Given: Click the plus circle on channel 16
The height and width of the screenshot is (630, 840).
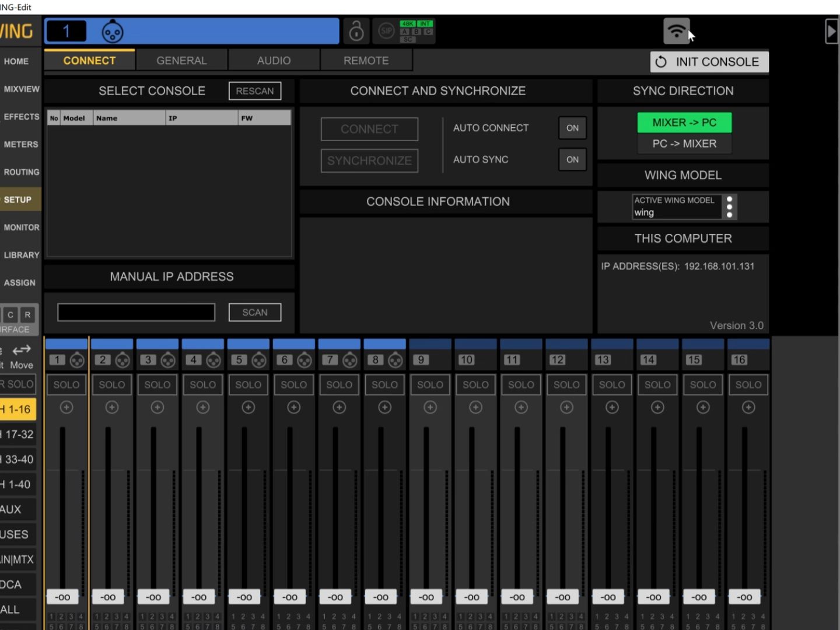Looking at the screenshot, I should pyautogui.click(x=748, y=407).
